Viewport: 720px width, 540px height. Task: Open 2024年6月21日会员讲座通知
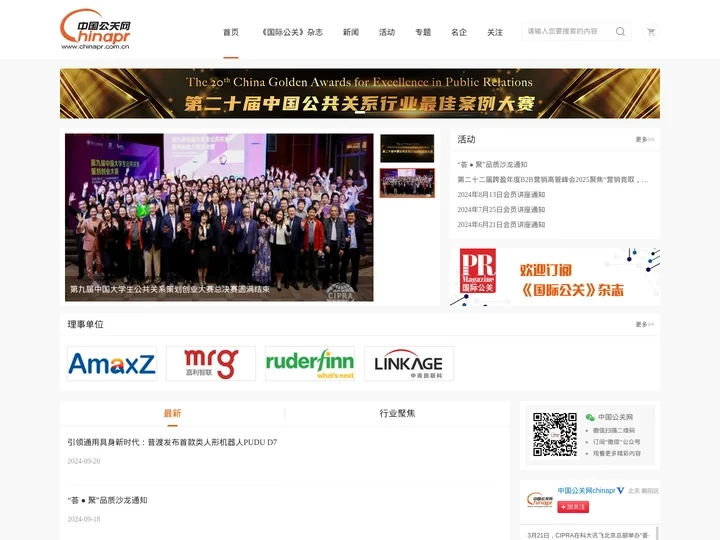click(501, 225)
